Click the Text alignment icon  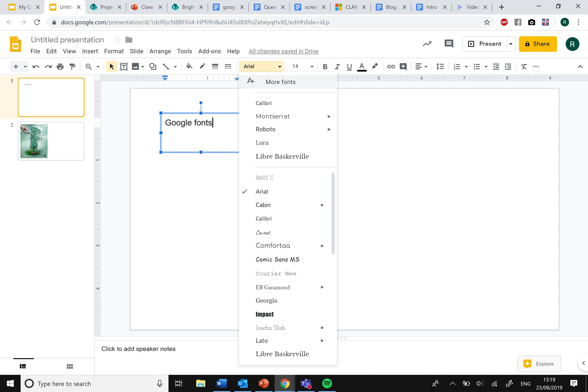[418, 66]
